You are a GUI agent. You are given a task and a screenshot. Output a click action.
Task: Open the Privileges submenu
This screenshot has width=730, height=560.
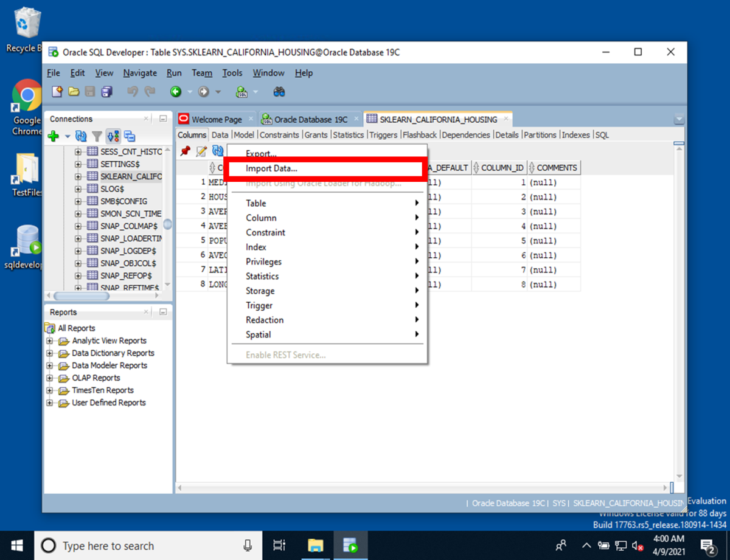(x=327, y=261)
